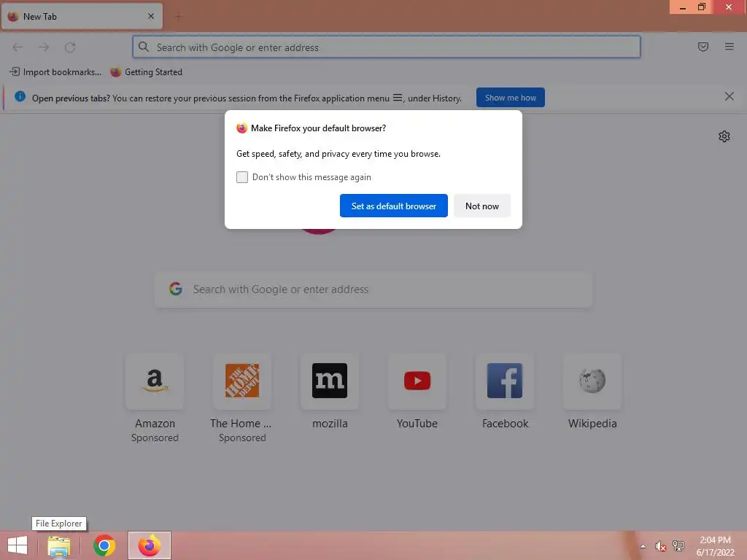Open the taskbar clock and date
This screenshot has width=747, height=560.
click(x=715, y=546)
